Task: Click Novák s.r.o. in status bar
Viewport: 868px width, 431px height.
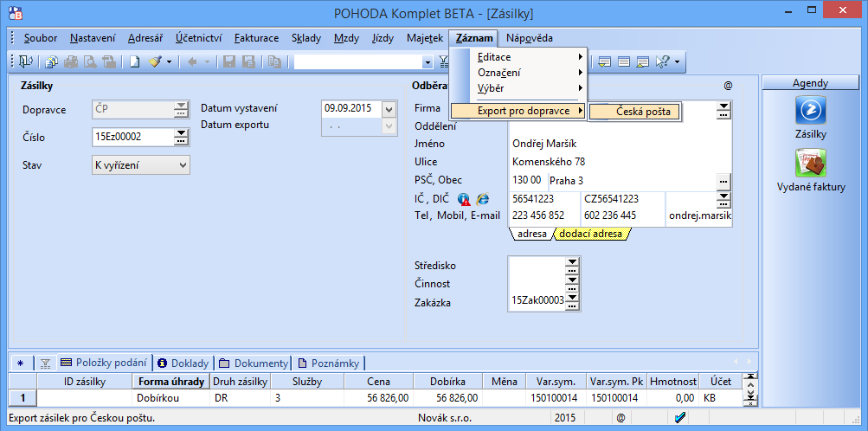Action: point(447,418)
